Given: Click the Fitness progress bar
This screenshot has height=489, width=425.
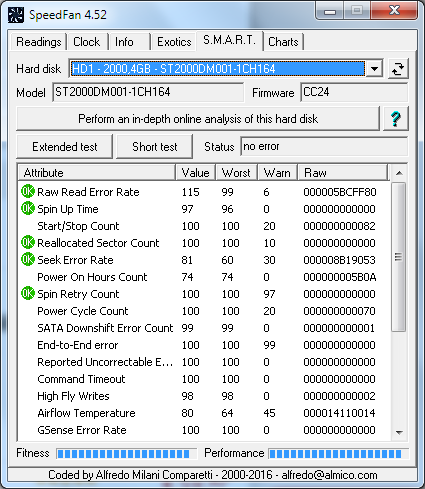Looking at the screenshot, I should (127, 454).
